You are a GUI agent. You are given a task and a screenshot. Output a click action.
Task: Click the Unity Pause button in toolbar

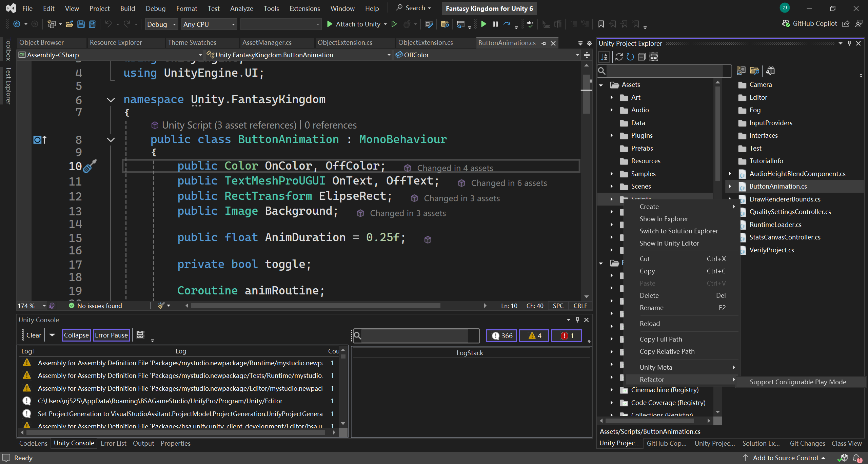click(495, 24)
